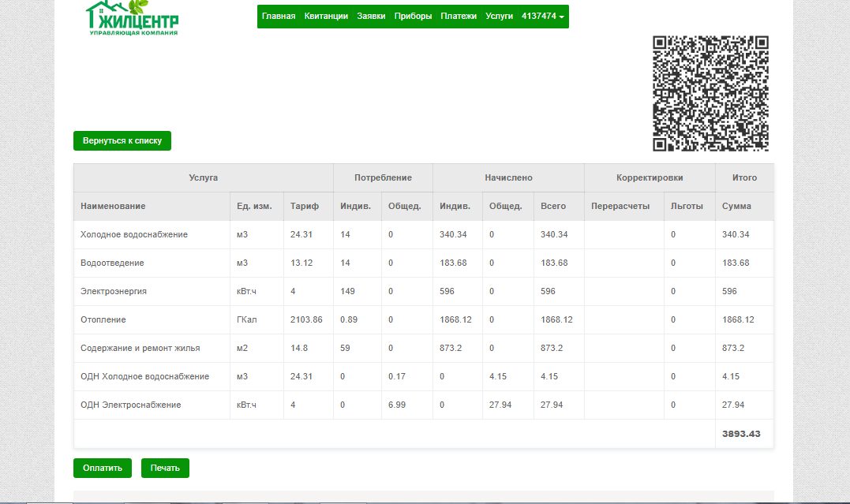Click the Оплатить button

click(103, 469)
